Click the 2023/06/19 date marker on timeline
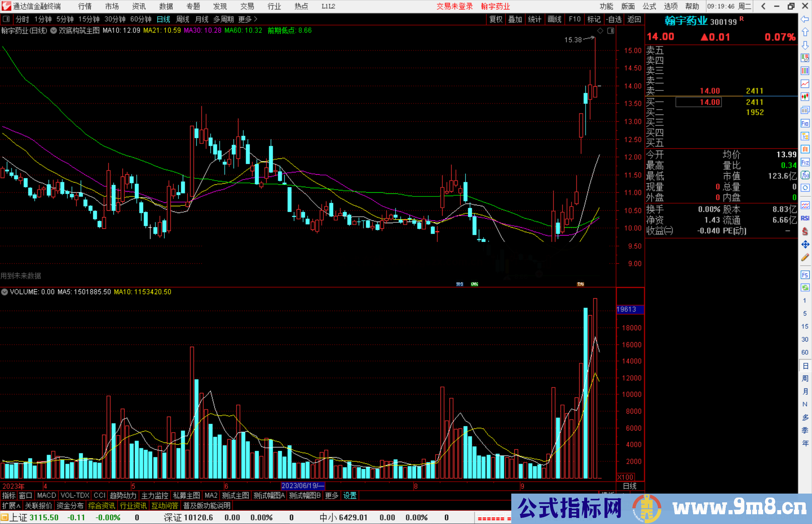The width and height of the screenshot is (812, 524). (x=303, y=486)
